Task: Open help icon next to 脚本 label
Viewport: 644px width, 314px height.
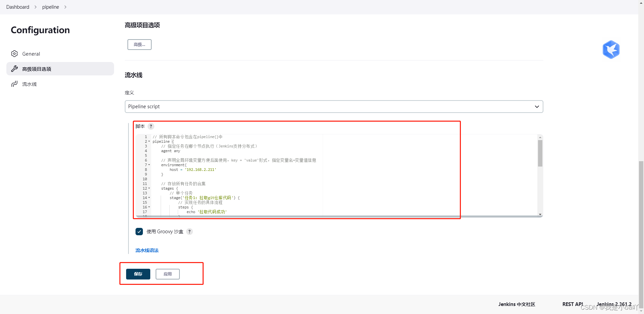Action: point(151,126)
